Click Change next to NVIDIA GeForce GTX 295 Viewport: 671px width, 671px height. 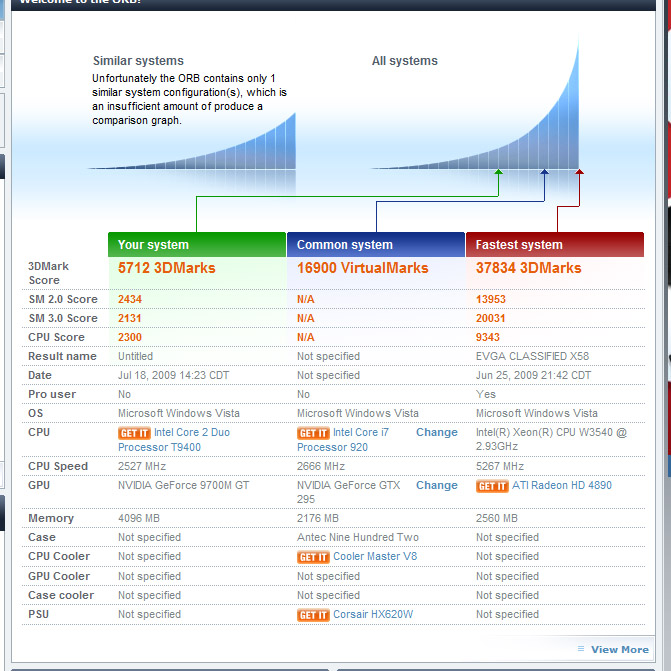(x=436, y=485)
